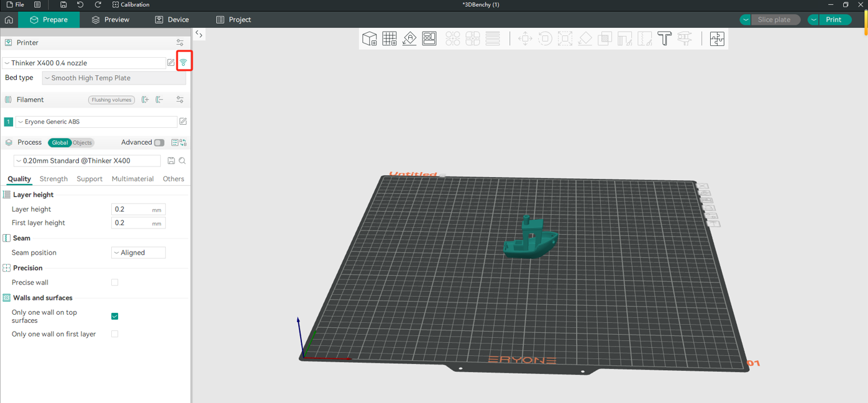The height and width of the screenshot is (403, 868).
Task: Select the Text emboss tool
Action: (664, 38)
